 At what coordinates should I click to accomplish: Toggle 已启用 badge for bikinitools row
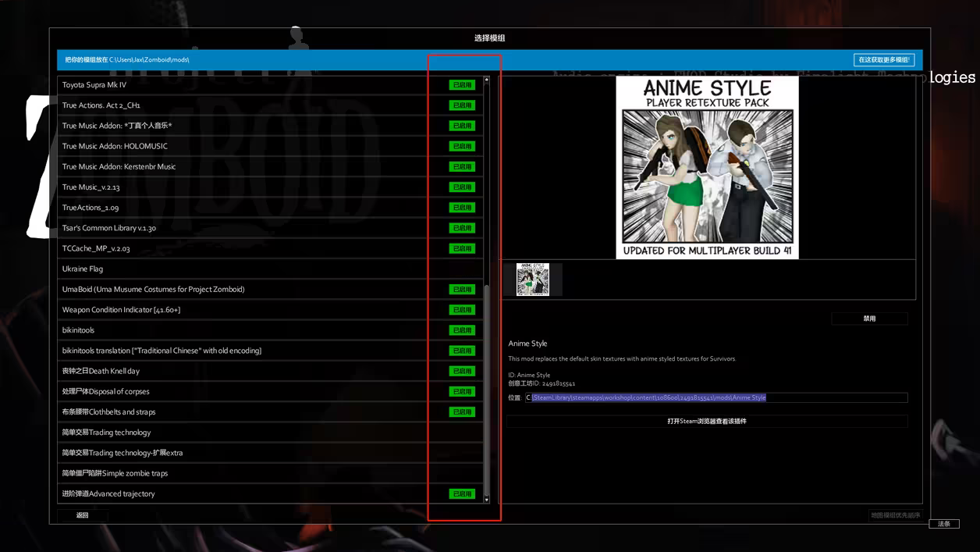pyautogui.click(x=462, y=330)
